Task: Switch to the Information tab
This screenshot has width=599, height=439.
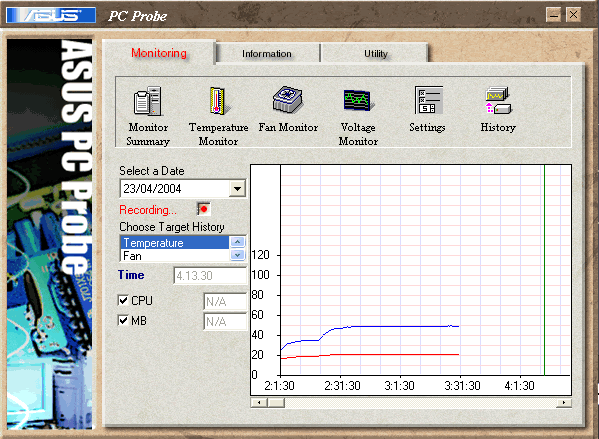Action: (267, 53)
